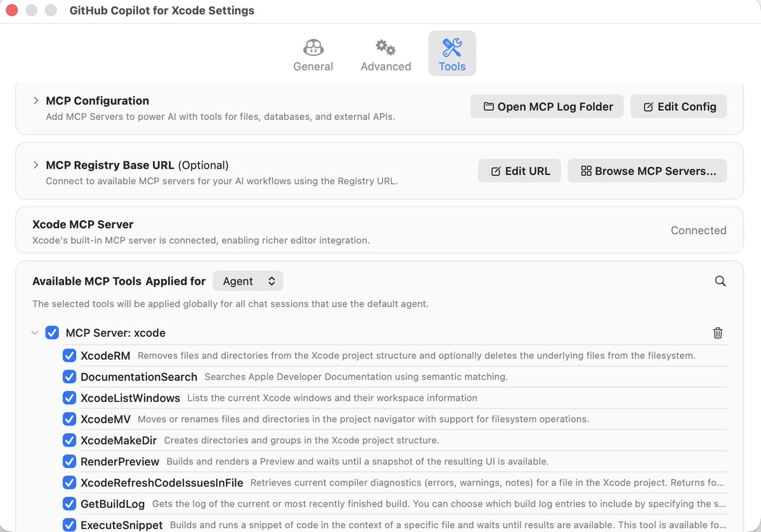
Task: Click the gears icon above Advanced
Action: click(386, 47)
